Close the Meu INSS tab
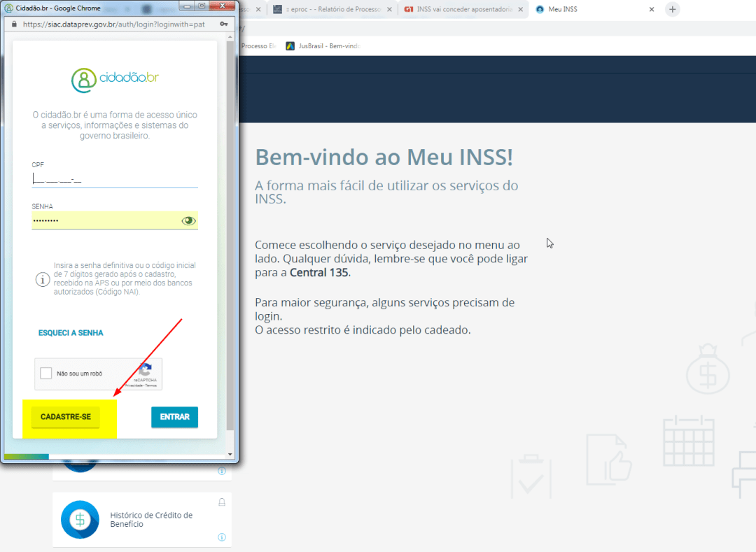 click(x=652, y=9)
